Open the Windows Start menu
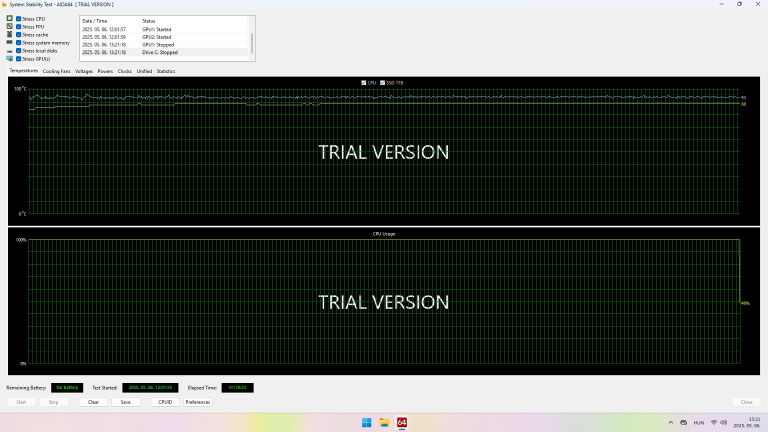 [x=366, y=422]
